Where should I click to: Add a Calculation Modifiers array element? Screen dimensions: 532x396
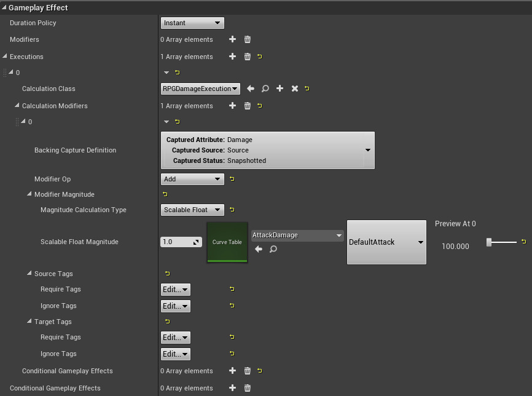tap(232, 106)
